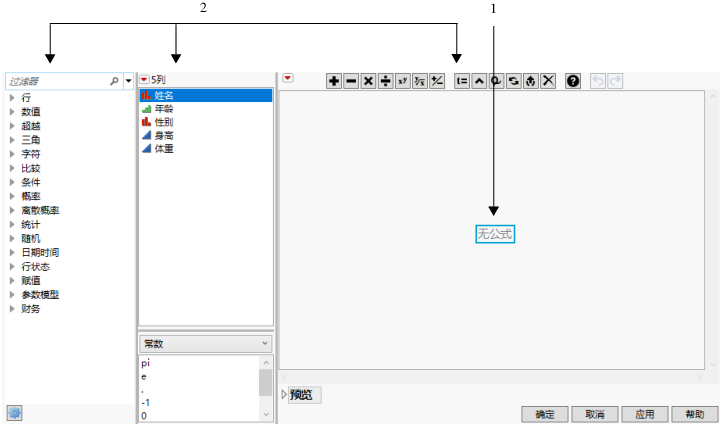Click the delete expression X icon
The height and width of the screenshot is (426, 722).
(548, 81)
